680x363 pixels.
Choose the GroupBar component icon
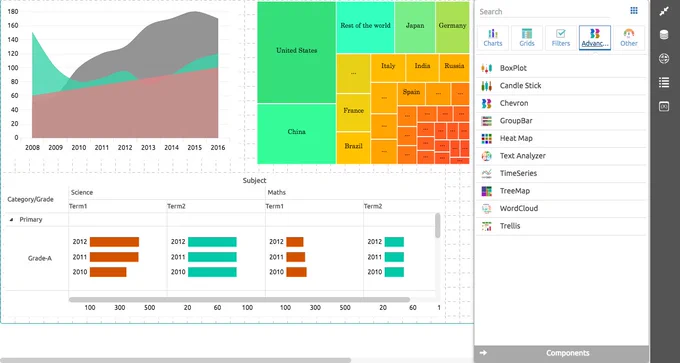coord(487,121)
